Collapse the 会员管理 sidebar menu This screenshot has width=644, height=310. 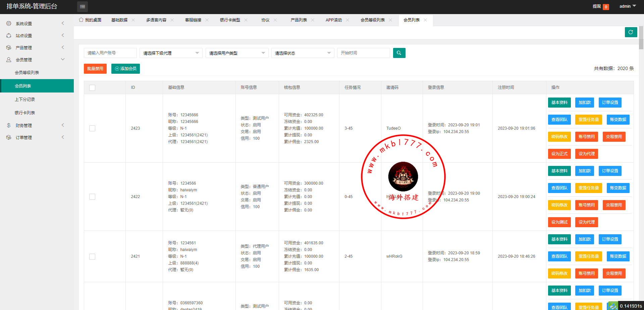[x=37, y=60]
